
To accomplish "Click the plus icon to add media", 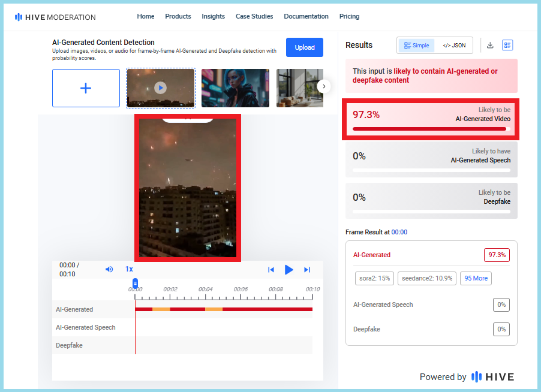I will pyautogui.click(x=86, y=88).
